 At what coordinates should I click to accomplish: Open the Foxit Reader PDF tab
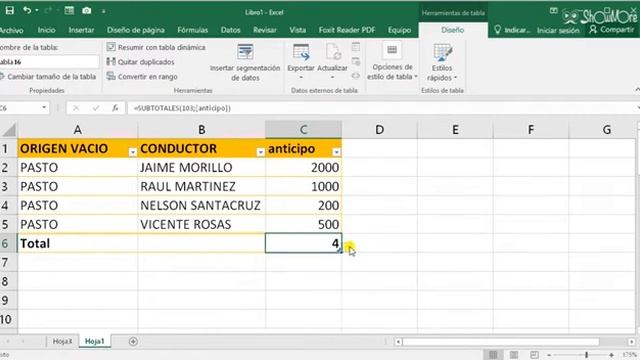pos(347,30)
